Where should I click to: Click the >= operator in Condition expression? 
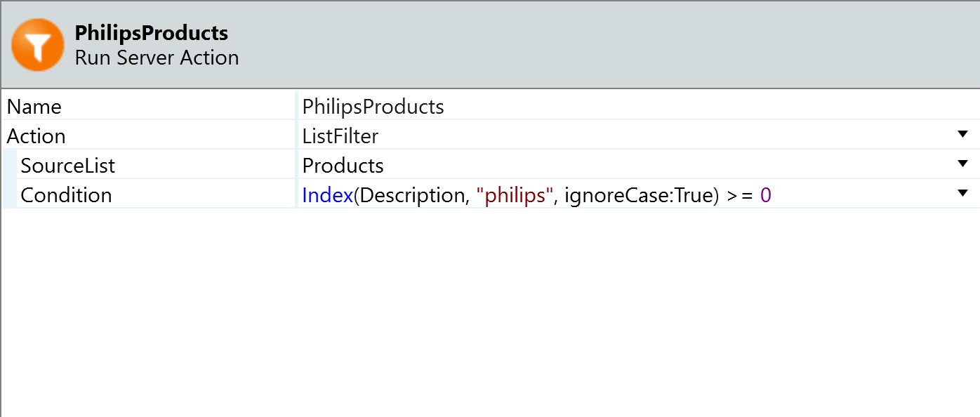pyautogui.click(x=739, y=195)
